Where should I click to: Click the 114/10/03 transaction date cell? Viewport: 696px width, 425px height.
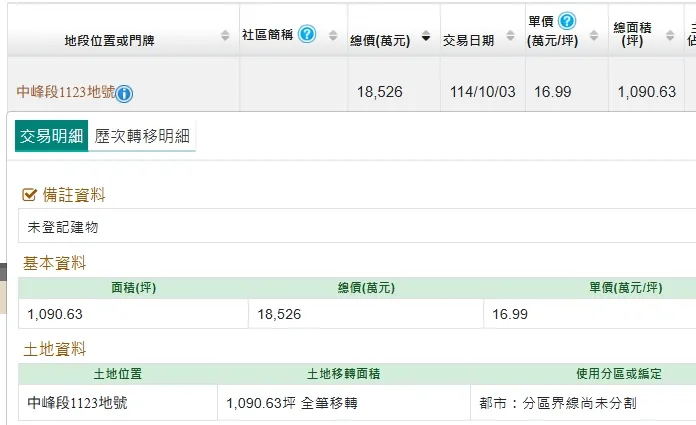(480, 92)
